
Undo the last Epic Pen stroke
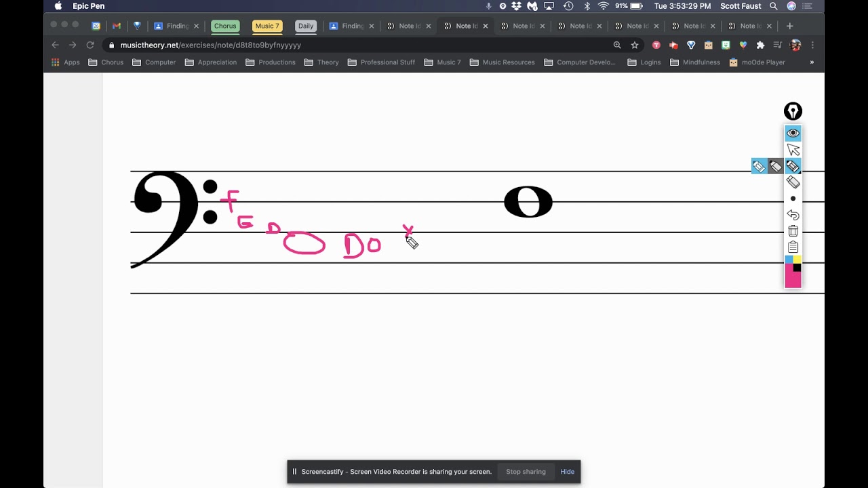coord(793,215)
